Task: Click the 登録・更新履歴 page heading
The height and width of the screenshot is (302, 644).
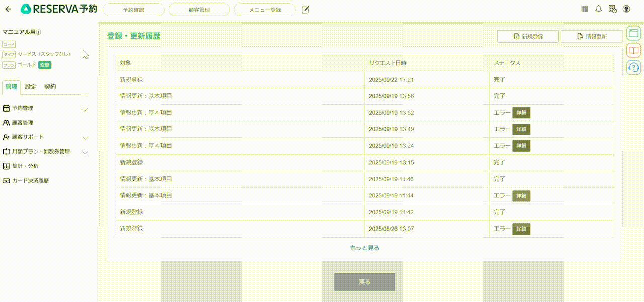Action: [134, 36]
